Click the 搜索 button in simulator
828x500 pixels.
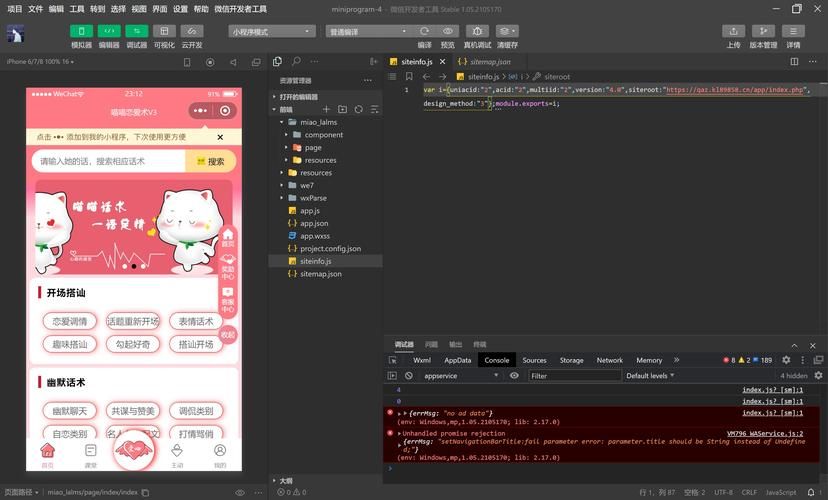211,161
